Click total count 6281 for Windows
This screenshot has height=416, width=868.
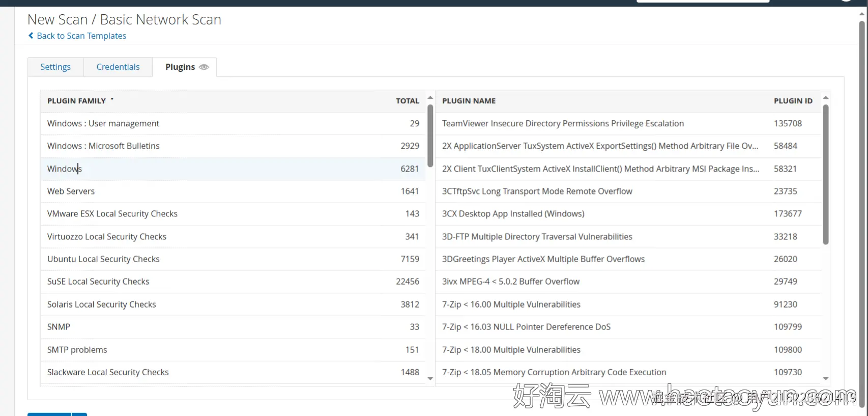point(410,169)
